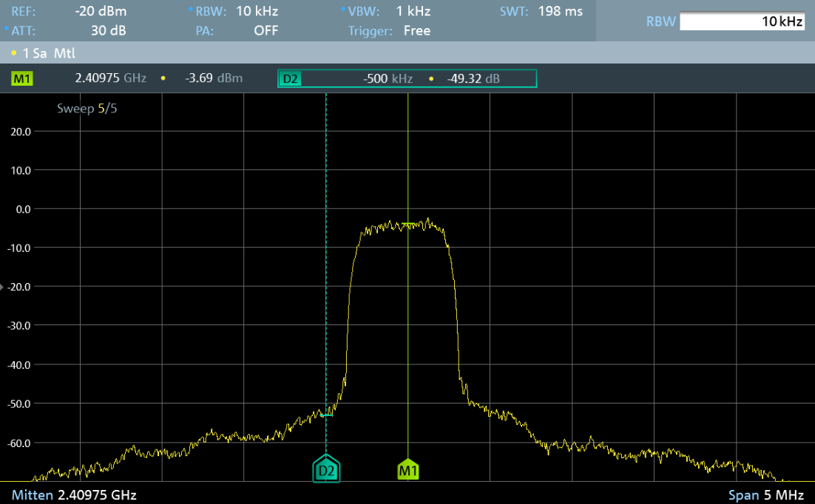
Task: Click the Sweep 5/5 counter
Action: [87, 109]
